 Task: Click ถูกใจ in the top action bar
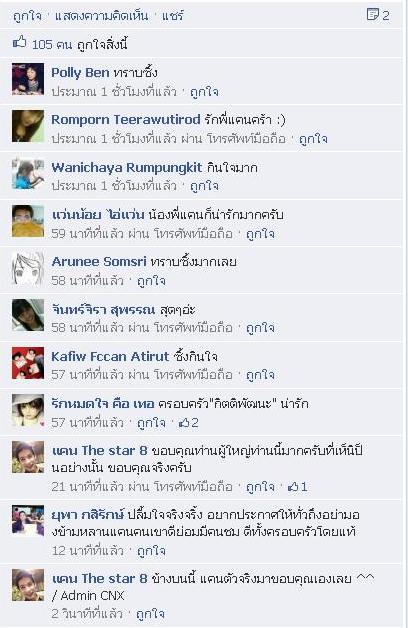(x=27, y=16)
